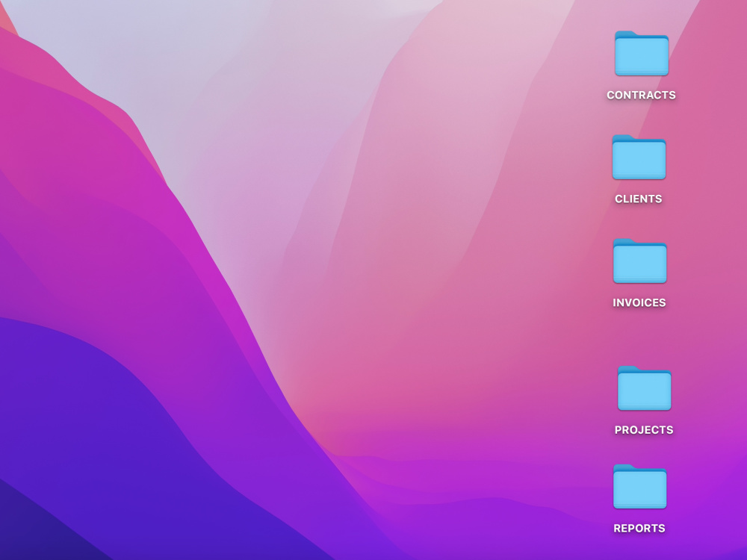Click the INVOICES label text

pos(639,303)
